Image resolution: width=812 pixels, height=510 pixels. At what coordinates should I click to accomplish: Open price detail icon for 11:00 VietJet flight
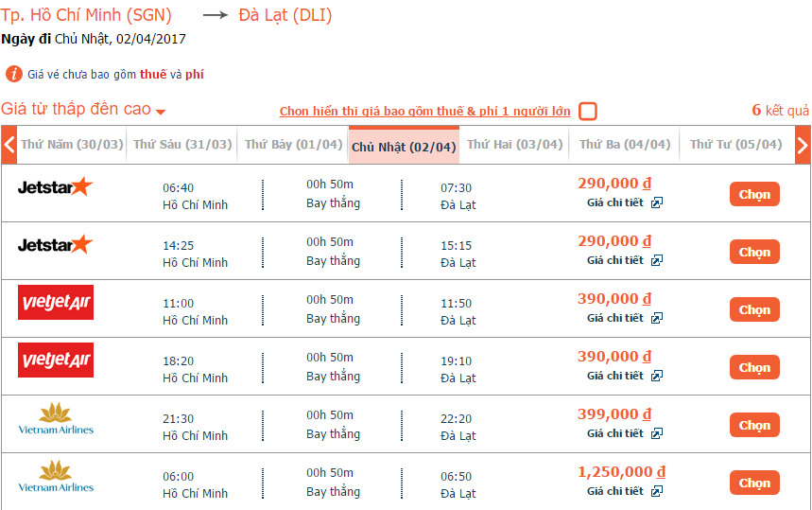pyautogui.click(x=657, y=318)
